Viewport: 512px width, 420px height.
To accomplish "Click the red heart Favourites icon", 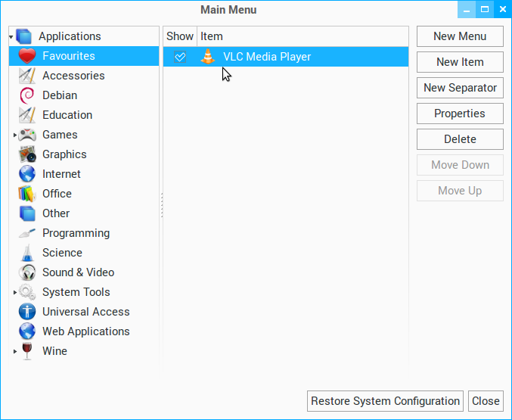I will (x=27, y=56).
